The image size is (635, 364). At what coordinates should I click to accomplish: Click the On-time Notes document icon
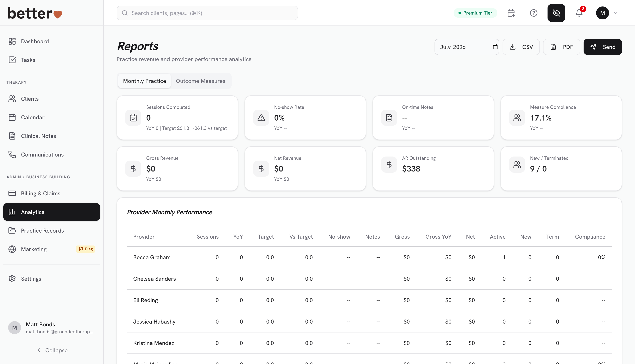click(x=389, y=118)
